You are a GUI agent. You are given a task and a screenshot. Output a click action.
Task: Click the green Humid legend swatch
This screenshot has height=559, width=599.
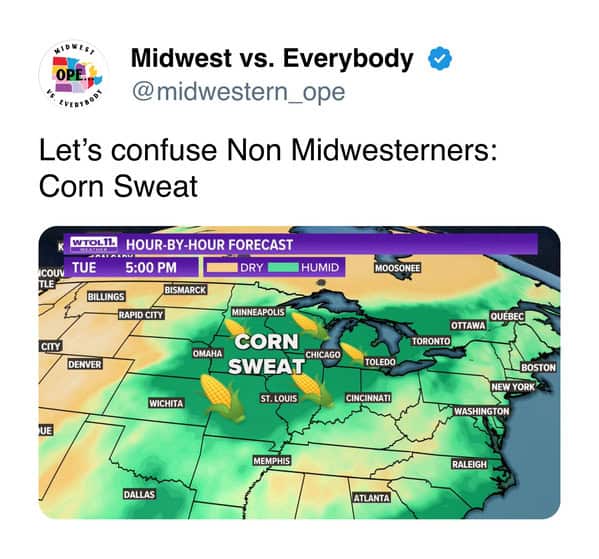tap(283, 267)
